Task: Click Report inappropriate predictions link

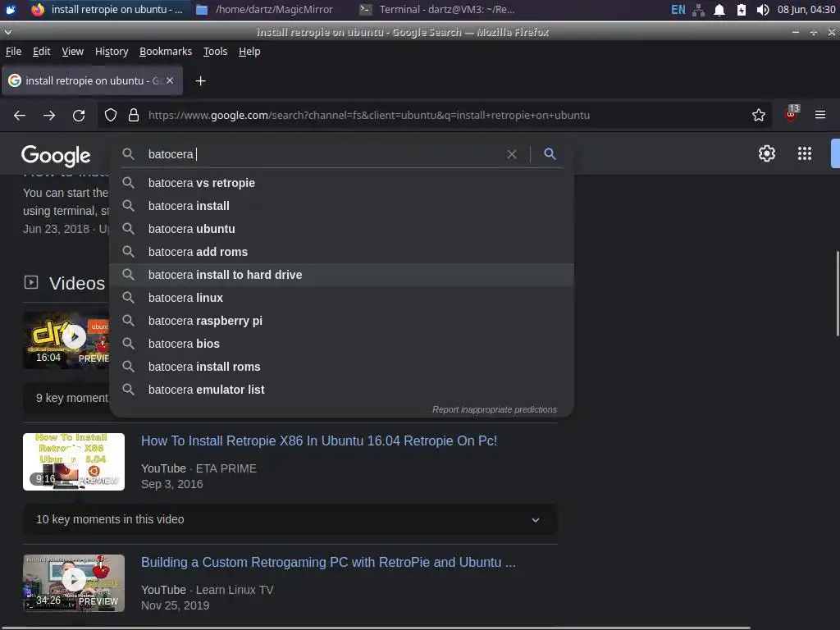Action: (x=495, y=410)
